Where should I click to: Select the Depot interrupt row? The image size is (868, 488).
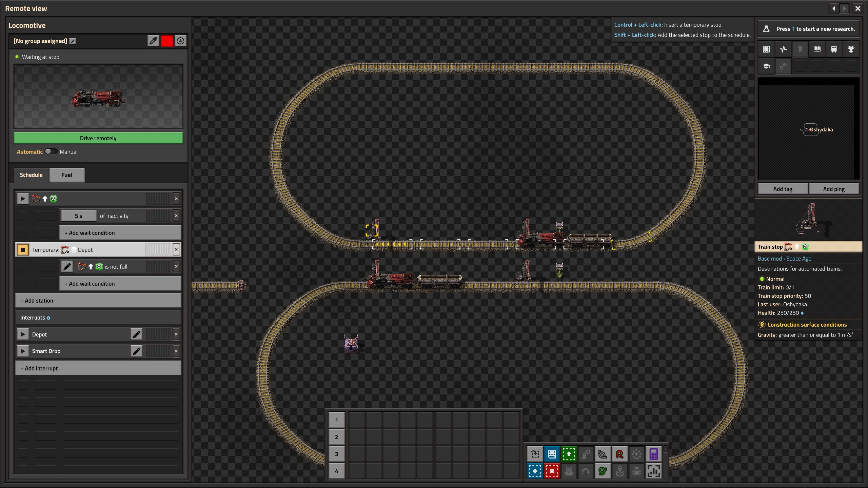tap(98, 334)
